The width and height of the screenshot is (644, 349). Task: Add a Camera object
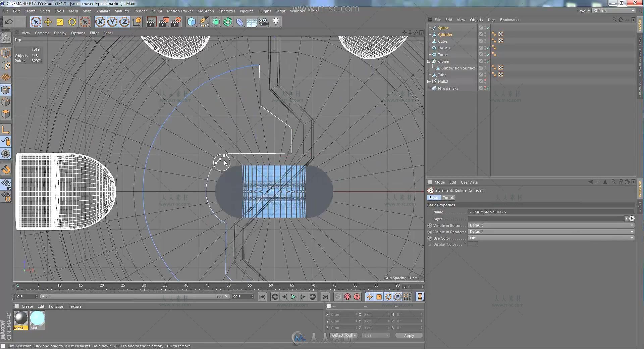(264, 22)
